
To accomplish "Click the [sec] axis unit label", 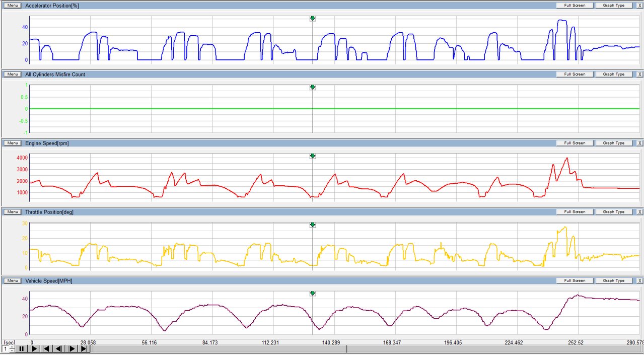I will (10, 342).
